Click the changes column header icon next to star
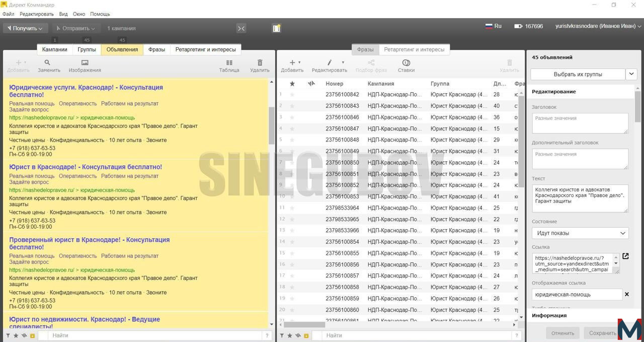The image size is (644, 342). [311, 84]
